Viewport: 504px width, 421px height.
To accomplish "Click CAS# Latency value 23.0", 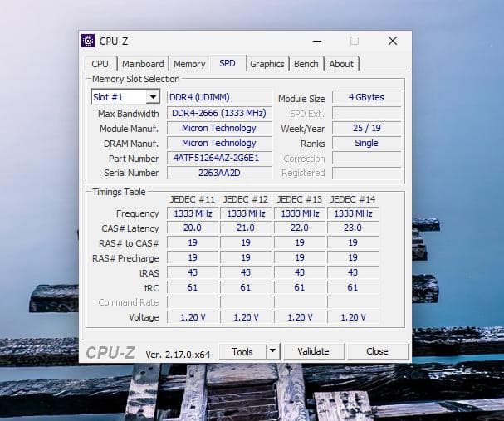I will (353, 228).
